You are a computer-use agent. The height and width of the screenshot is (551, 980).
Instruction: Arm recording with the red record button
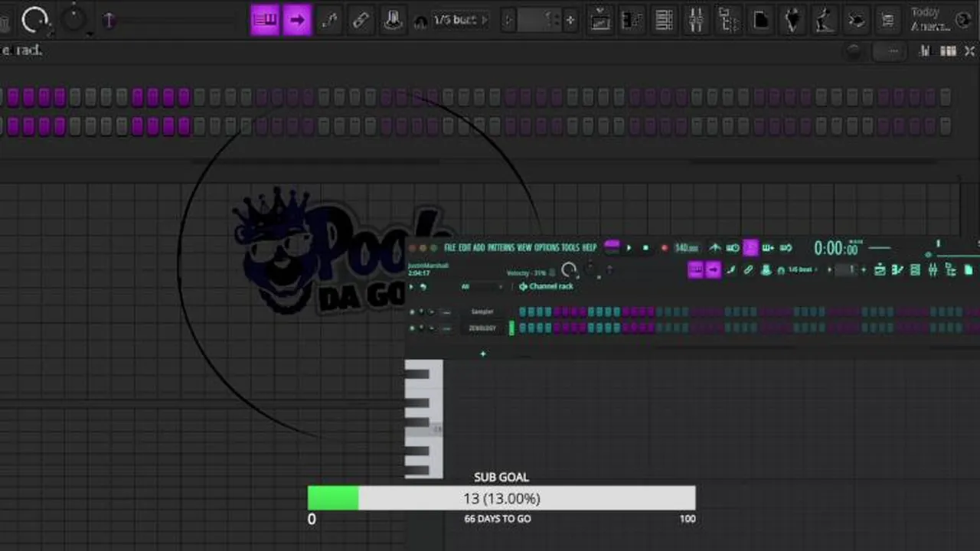(x=664, y=247)
